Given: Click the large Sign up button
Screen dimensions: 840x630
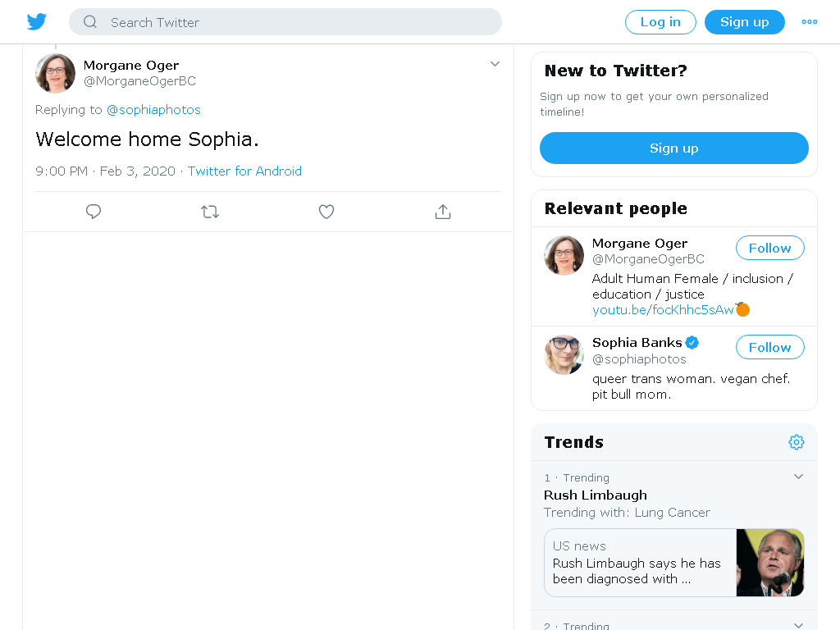Looking at the screenshot, I should [674, 148].
